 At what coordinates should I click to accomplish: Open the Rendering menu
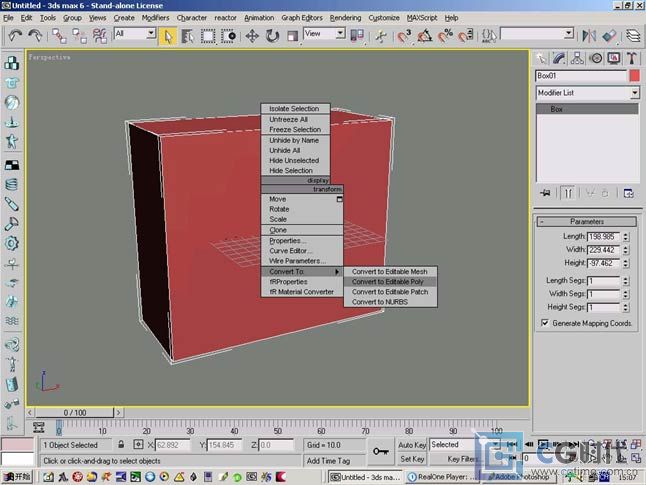point(345,18)
